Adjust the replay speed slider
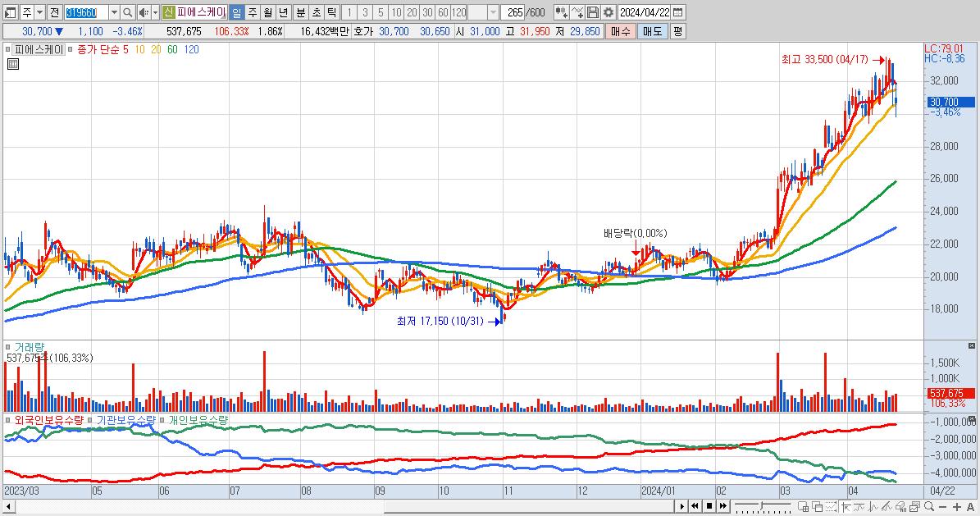Viewport: 980px width, 516px height. click(762, 506)
